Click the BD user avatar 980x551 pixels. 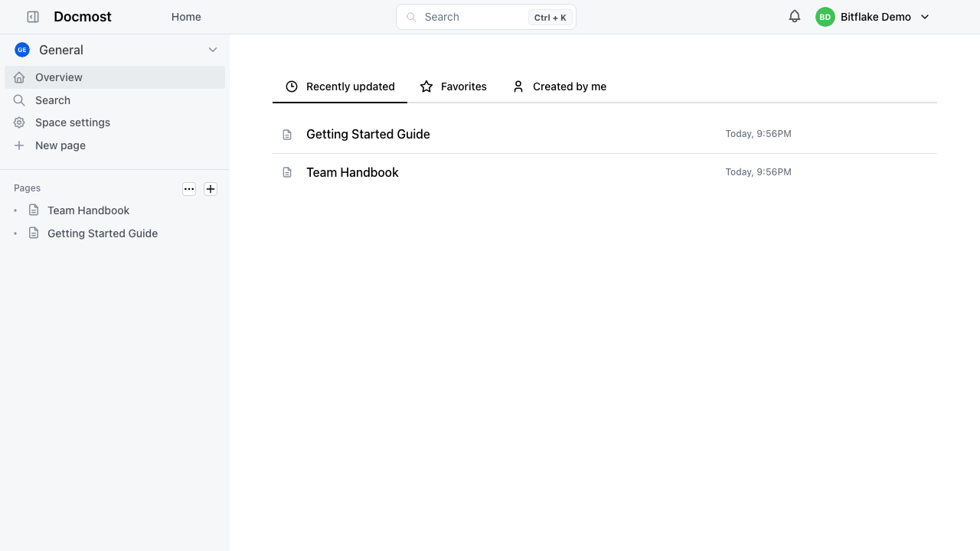point(825,17)
